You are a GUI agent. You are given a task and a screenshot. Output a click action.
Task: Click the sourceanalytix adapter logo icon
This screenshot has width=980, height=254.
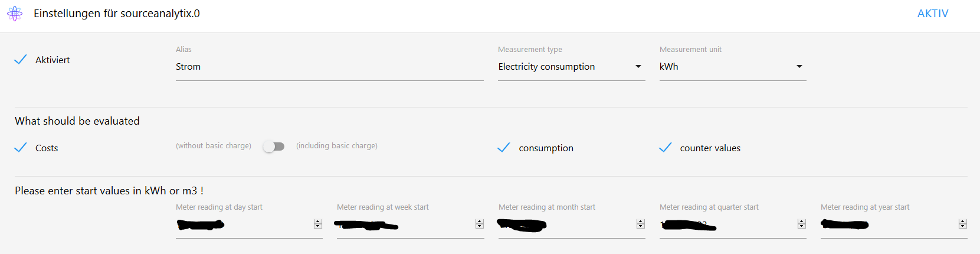[x=15, y=14]
